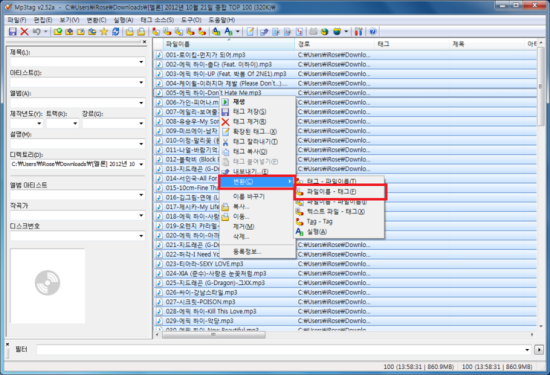This screenshot has height=375, width=550.
Task: Sort by the 태그 column header
Action: [x=412, y=44]
